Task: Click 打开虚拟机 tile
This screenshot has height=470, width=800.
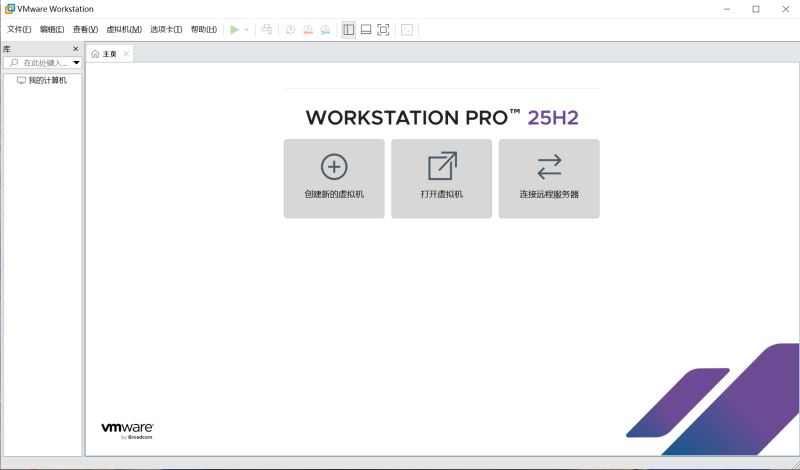Action: (x=442, y=179)
